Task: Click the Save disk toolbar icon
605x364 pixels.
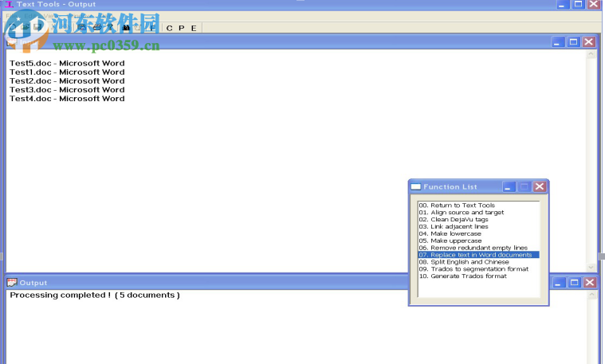Action: coord(37,27)
